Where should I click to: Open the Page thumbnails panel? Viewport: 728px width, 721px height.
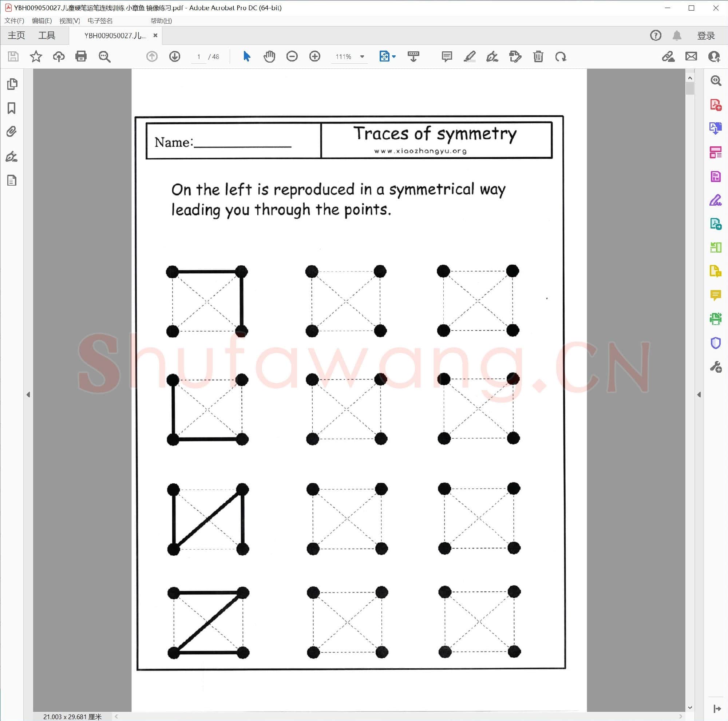[12, 84]
